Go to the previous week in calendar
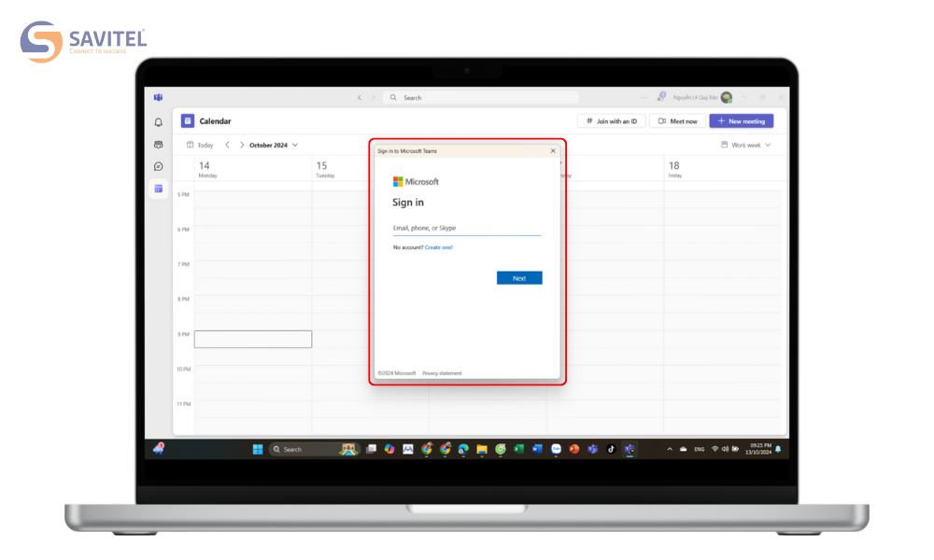934x560 pixels. [x=228, y=146]
